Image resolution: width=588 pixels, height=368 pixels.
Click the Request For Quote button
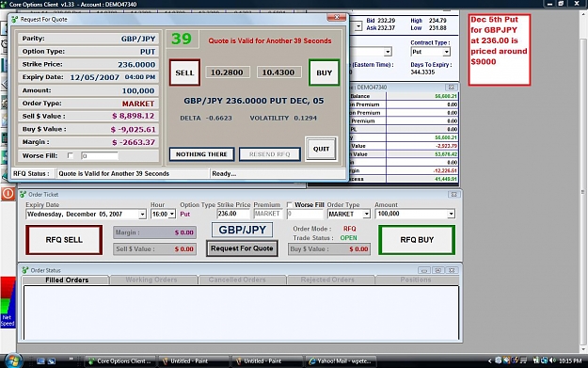[x=242, y=248]
